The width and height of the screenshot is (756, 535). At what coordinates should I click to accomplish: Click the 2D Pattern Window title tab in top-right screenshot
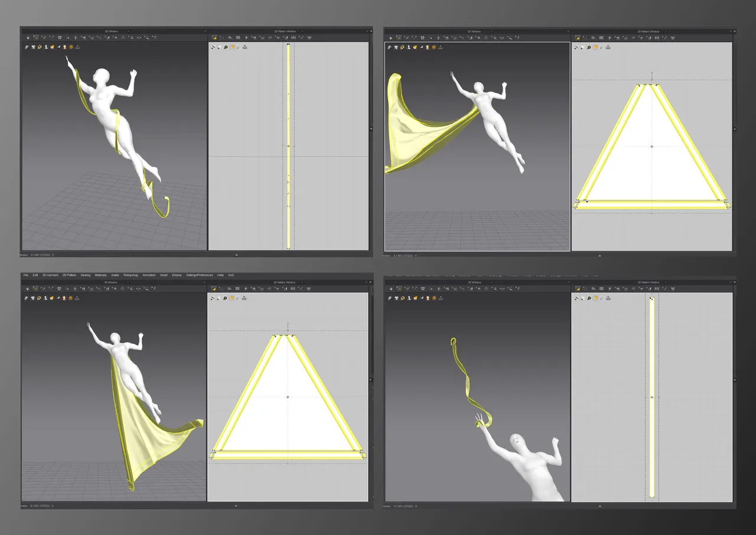tap(648, 31)
